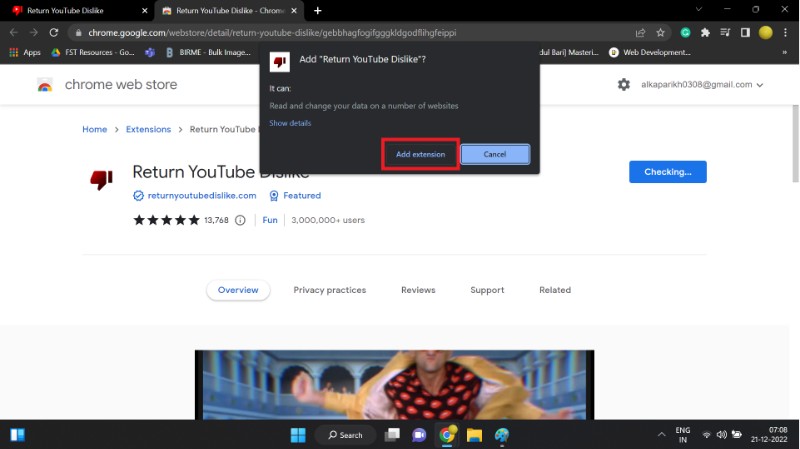Select the Support tab
The image size is (800, 449).
tap(487, 290)
